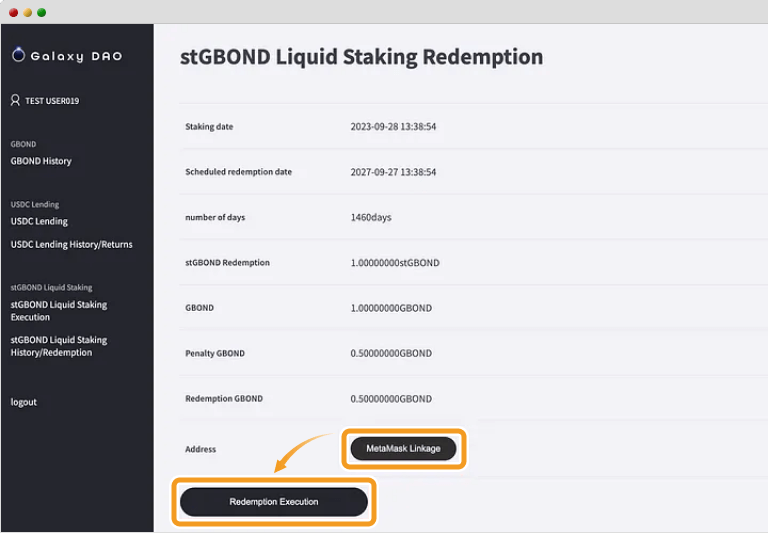Click the MetaMask Linkage button

(x=404, y=449)
